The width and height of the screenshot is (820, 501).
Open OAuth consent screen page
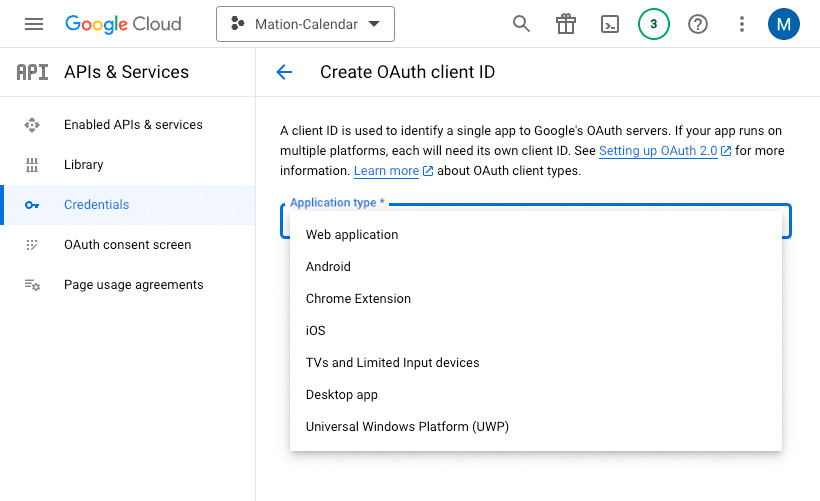point(128,245)
